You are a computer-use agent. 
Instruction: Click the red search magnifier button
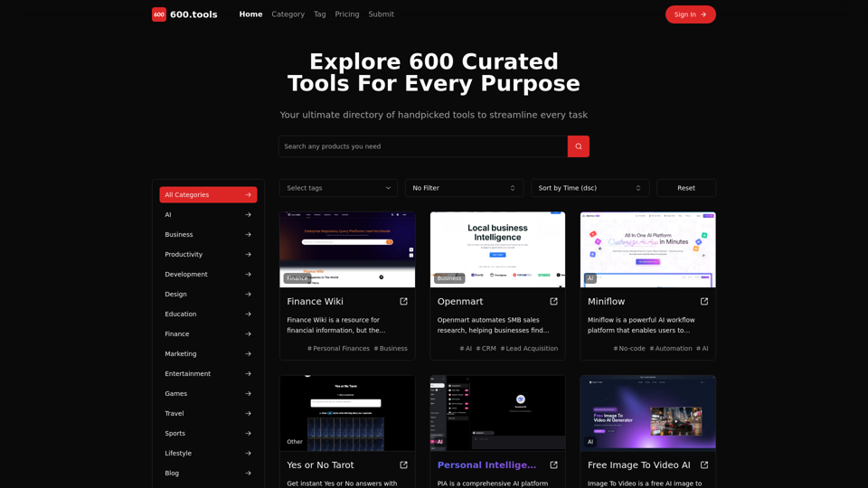click(x=578, y=146)
